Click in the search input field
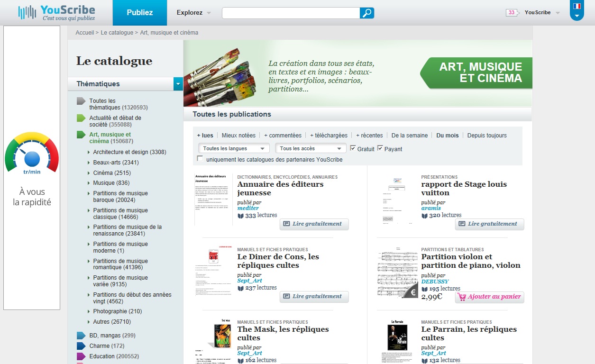Image resolution: width=595 pixels, height=364 pixels. coord(291,13)
